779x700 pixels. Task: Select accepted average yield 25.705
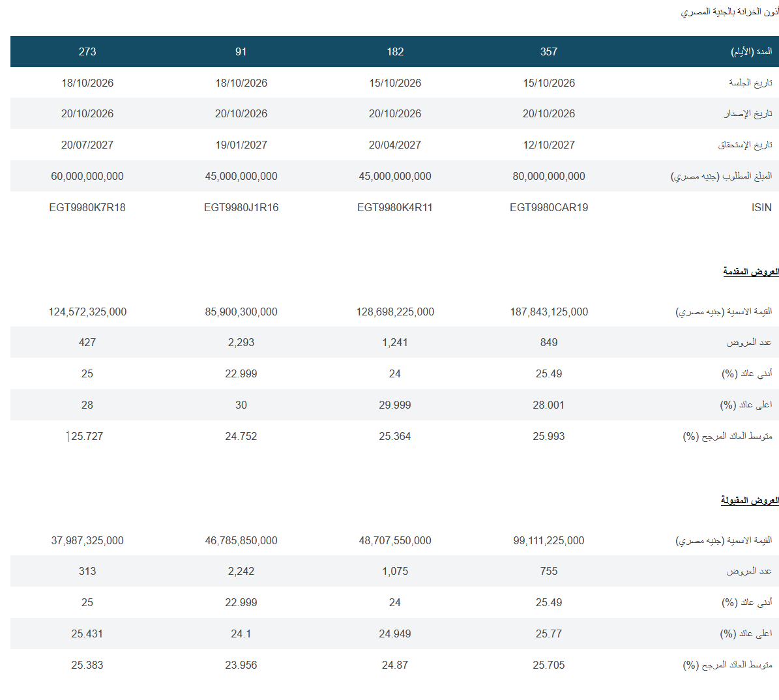[x=549, y=665]
